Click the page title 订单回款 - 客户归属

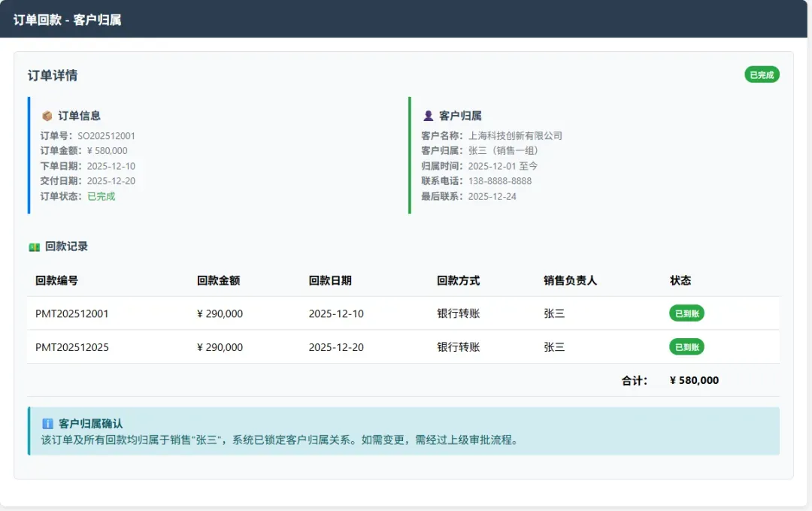point(67,20)
